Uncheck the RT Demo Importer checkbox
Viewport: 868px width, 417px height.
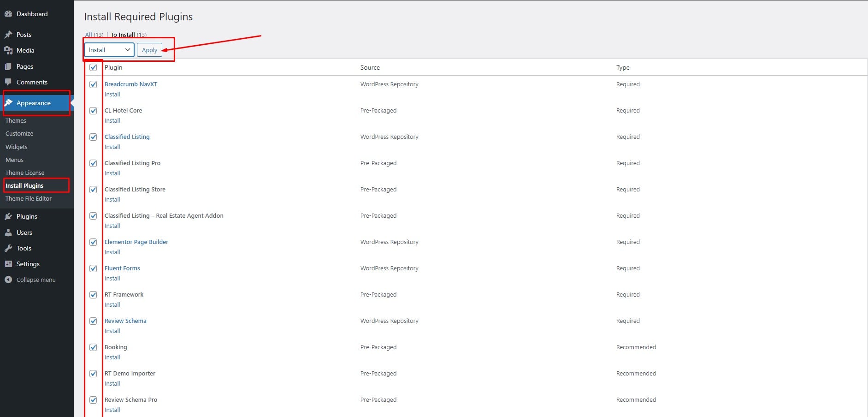[93, 374]
